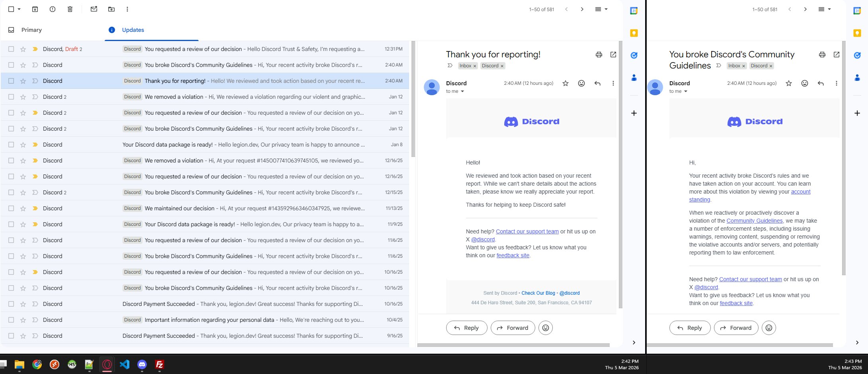The width and height of the screenshot is (868, 374).
Task: Click Get Add-ons plus in left window's side panel
Action: [634, 113]
